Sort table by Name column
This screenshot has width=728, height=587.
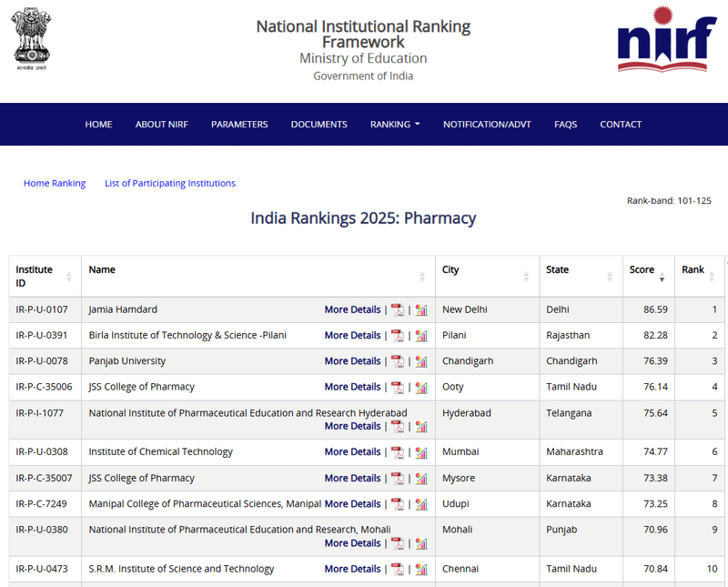pos(258,277)
